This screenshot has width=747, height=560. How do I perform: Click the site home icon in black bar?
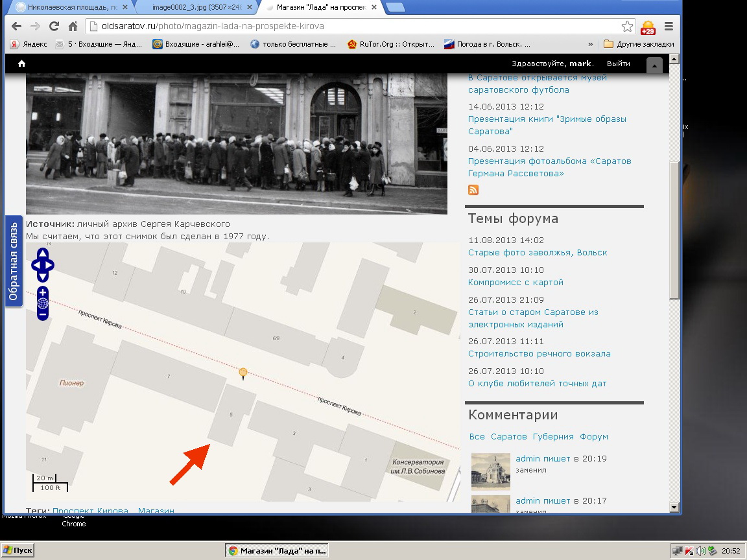coord(21,64)
